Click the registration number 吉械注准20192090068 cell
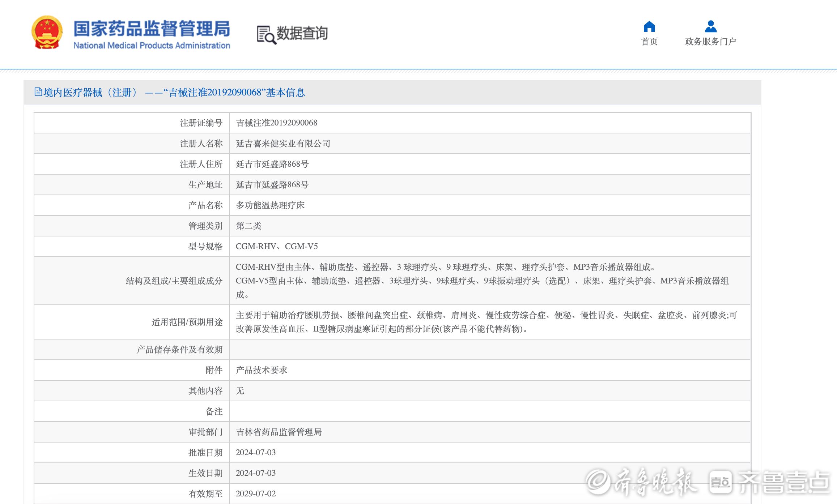This screenshot has height=504, width=837. coord(276,123)
